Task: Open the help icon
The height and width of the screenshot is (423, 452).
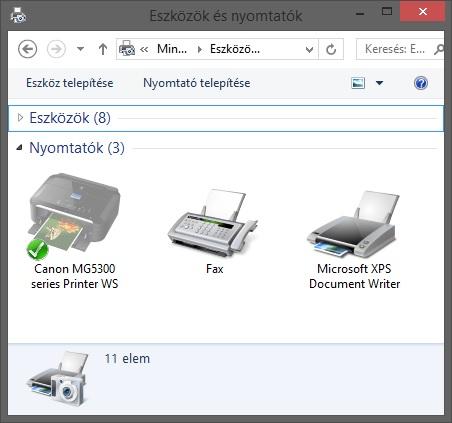Action: tap(421, 83)
